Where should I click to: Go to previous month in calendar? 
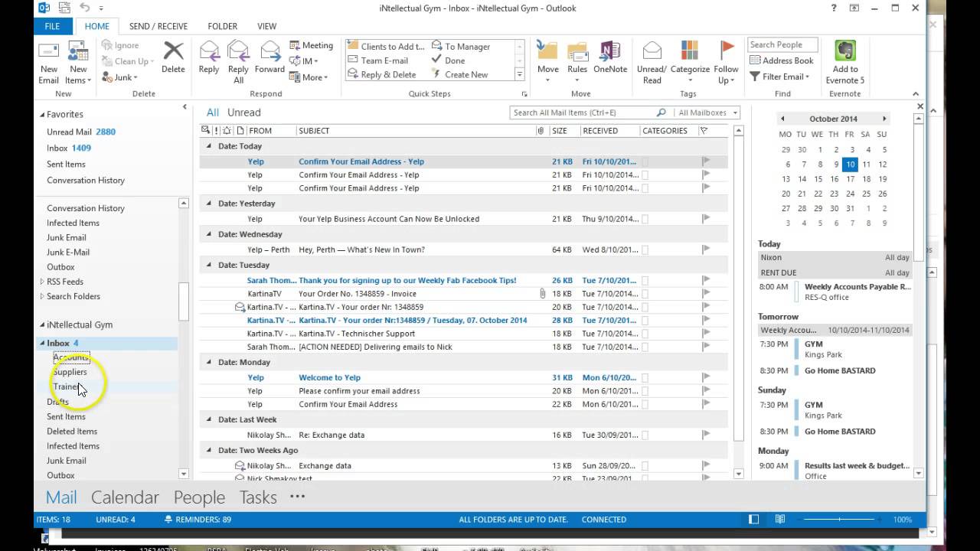pos(782,119)
